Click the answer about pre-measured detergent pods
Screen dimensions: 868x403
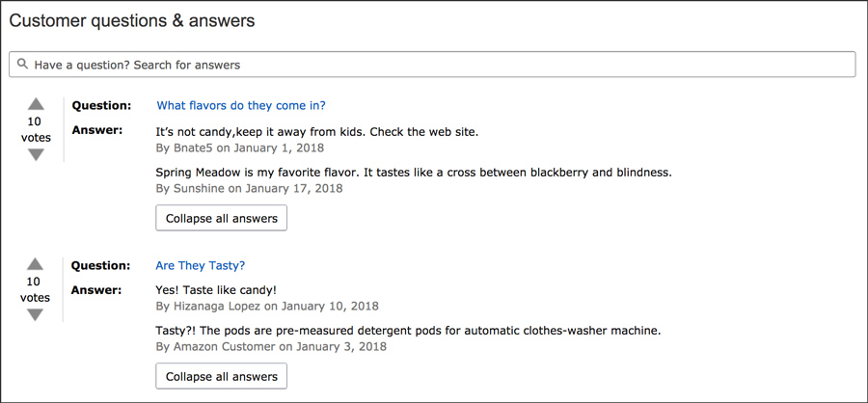click(408, 331)
